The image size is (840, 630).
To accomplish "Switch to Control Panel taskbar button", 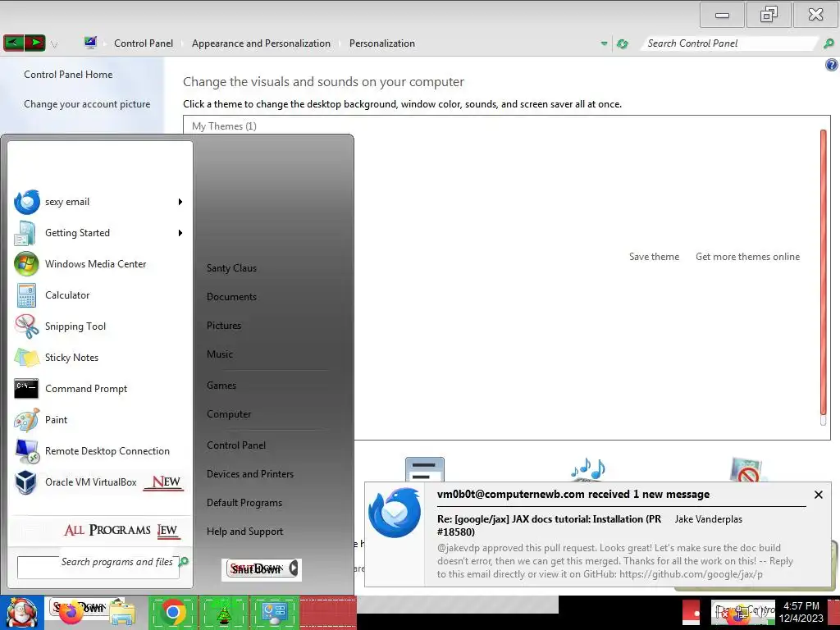I will click(x=274, y=614).
